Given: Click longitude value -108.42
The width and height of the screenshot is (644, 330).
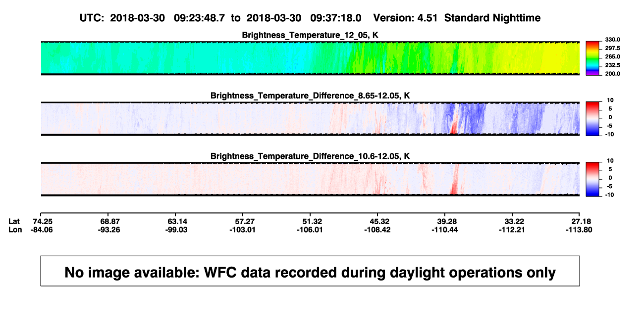Looking at the screenshot, I should coord(377,230).
